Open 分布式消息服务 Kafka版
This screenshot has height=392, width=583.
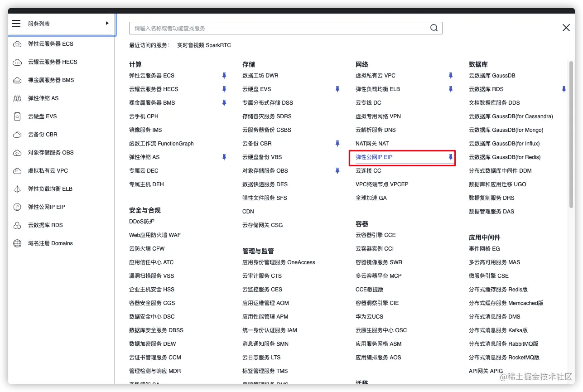(498, 330)
